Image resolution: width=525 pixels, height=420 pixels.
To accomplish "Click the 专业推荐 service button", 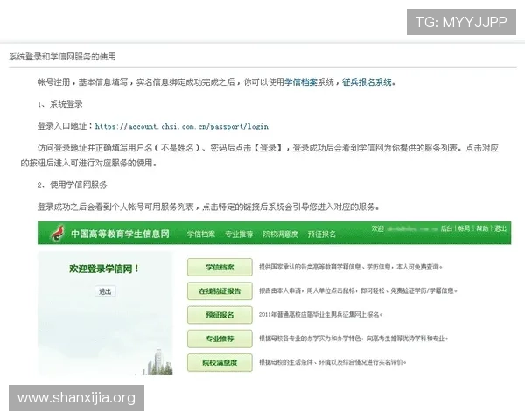I will tap(220, 339).
